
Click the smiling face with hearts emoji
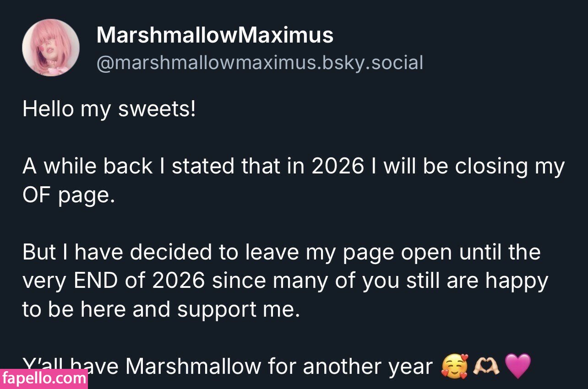[x=454, y=367]
